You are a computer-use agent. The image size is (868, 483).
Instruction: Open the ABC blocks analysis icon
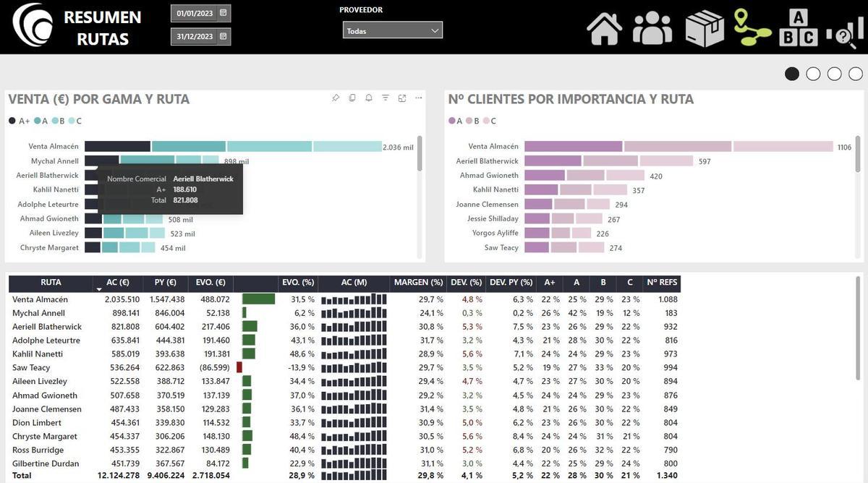tap(798, 29)
